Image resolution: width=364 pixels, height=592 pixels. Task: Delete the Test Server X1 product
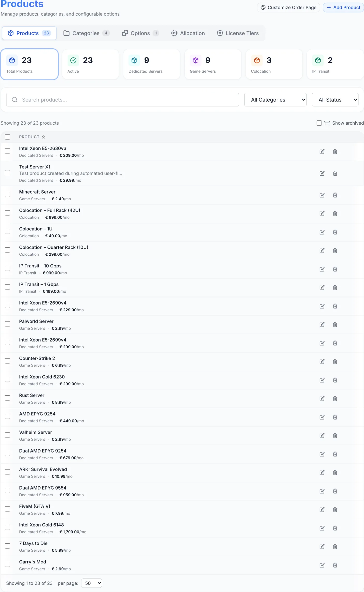[335, 173]
